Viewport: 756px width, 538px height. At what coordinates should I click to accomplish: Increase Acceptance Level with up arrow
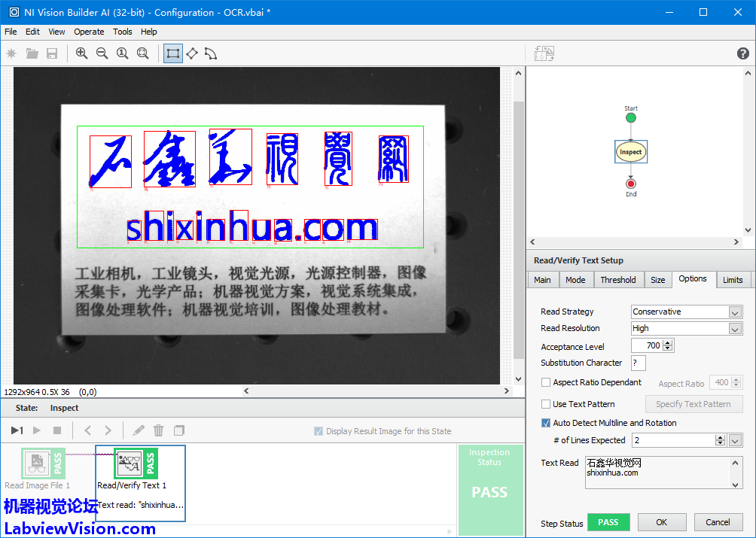click(668, 343)
